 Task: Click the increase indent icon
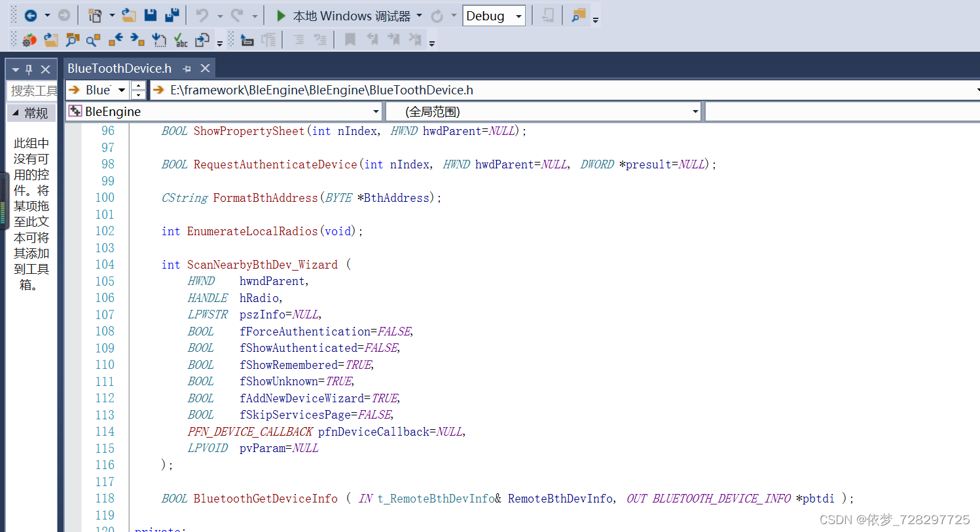coord(320,40)
